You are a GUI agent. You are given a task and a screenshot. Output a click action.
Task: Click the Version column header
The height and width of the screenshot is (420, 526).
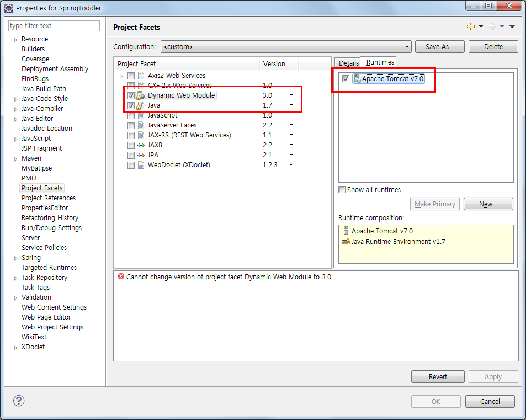pyautogui.click(x=279, y=63)
